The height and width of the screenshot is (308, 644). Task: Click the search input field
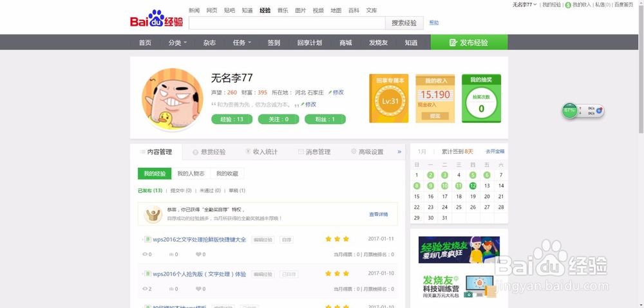(x=287, y=23)
